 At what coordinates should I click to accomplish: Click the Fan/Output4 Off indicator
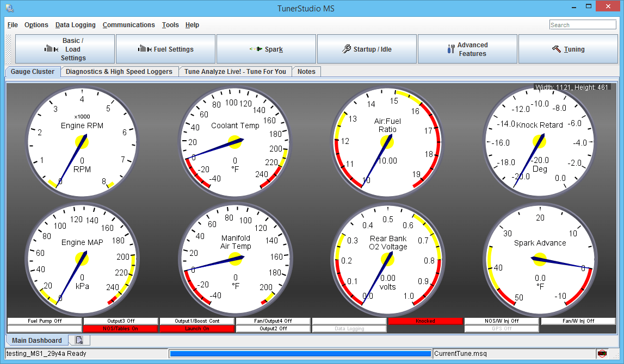(273, 321)
